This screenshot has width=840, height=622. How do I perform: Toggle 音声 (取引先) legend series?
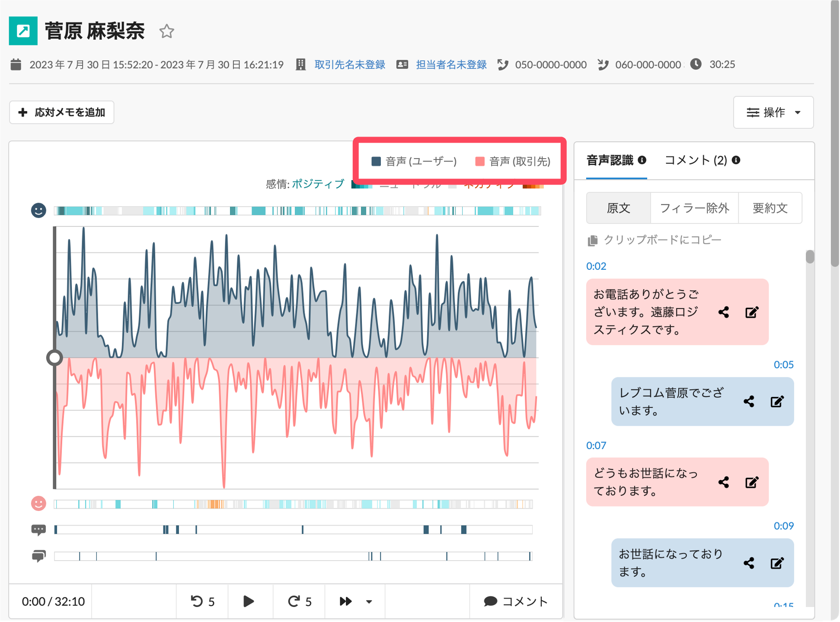pyautogui.click(x=513, y=161)
